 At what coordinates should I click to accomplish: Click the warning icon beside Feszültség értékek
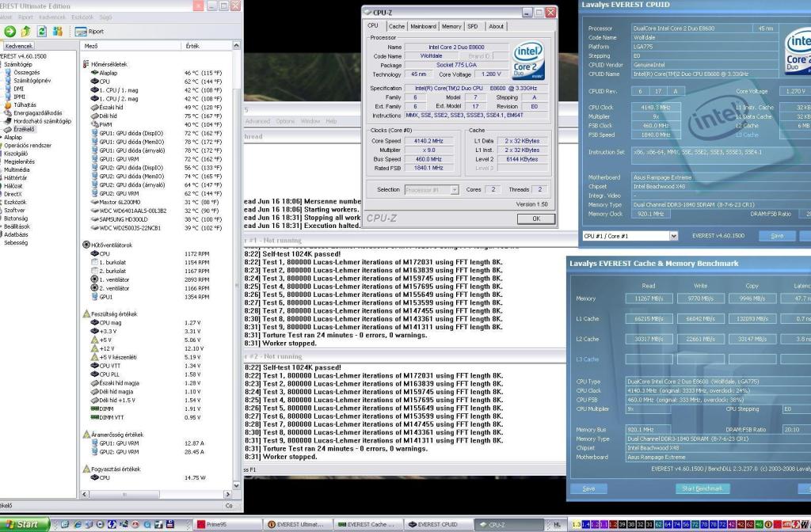coord(86,313)
